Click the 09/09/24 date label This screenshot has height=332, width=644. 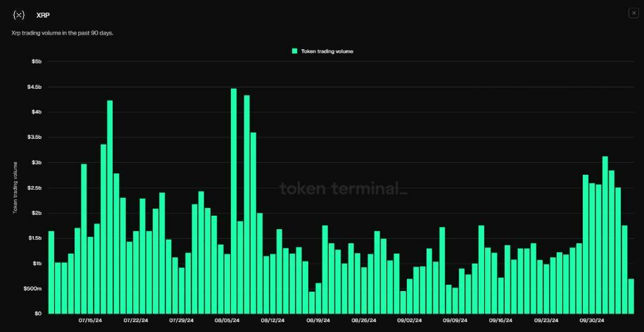455,320
